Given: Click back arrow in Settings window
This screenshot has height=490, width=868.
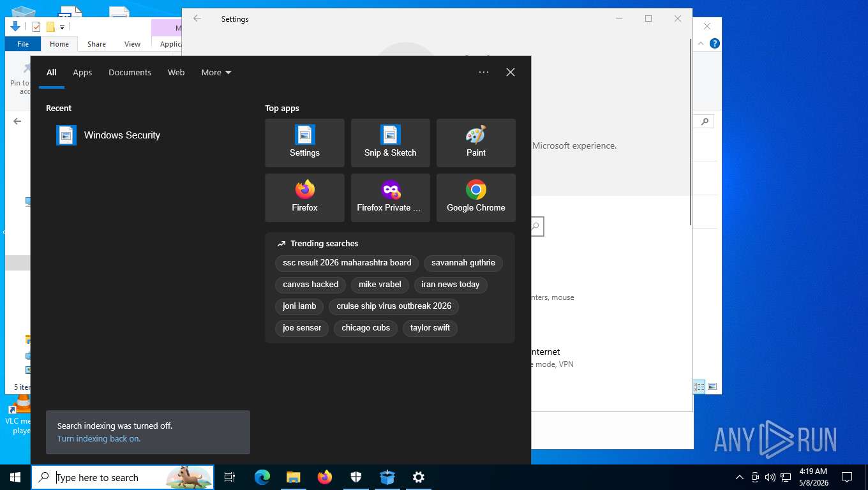Looking at the screenshot, I should (197, 19).
